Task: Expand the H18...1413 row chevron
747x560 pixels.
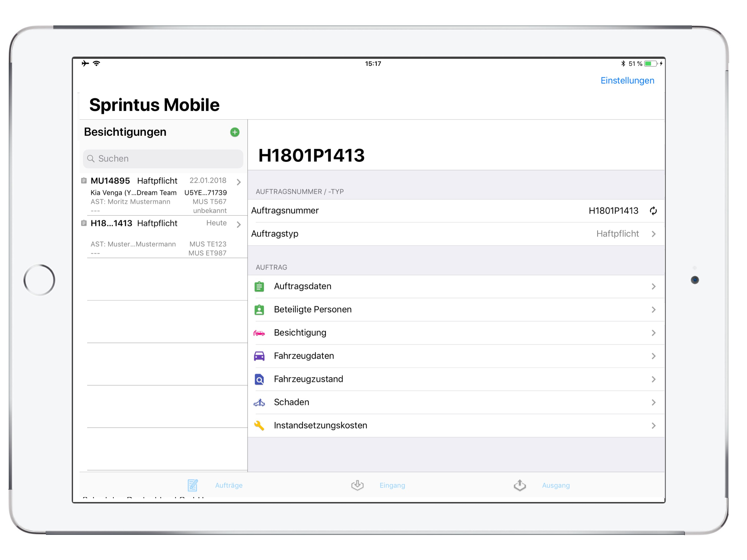Action: [239, 224]
